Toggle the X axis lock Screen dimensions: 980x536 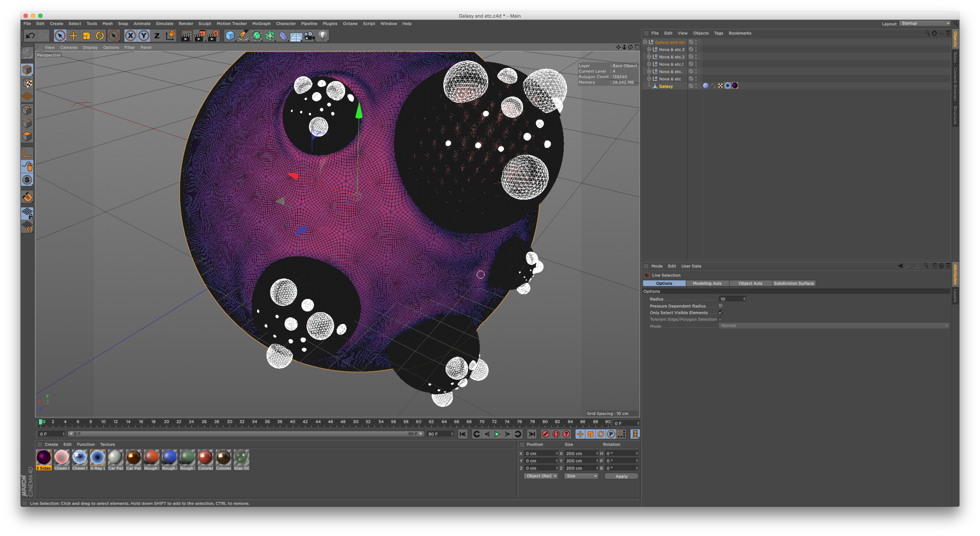[131, 36]
